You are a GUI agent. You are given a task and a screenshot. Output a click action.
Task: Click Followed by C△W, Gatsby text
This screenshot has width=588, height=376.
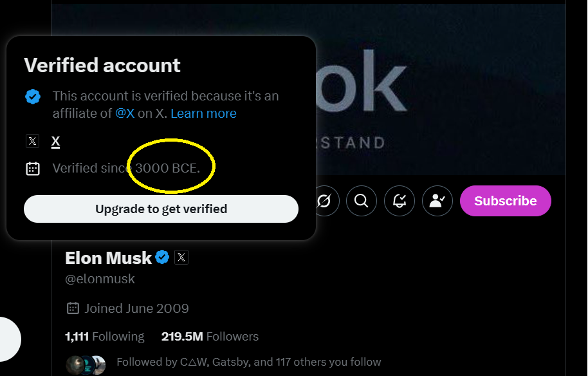[x=248, y=362]
